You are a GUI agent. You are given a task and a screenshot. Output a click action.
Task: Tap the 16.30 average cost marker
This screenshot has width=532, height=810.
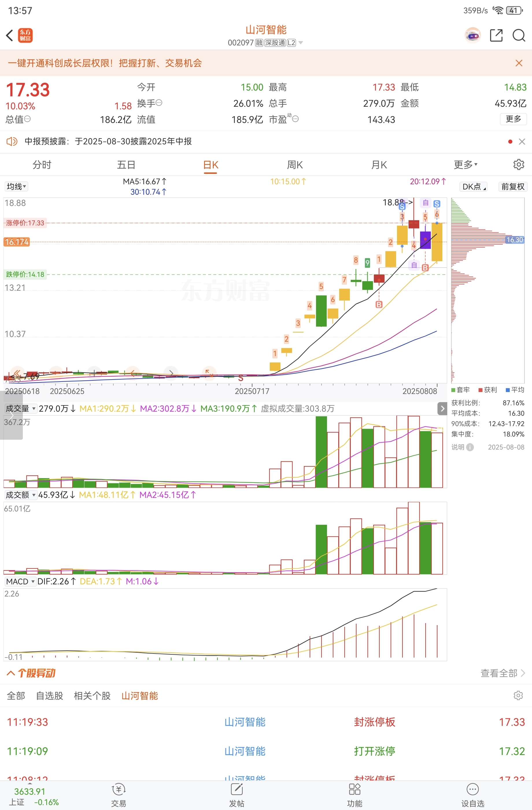pyautogui.click(x=515, y=240)
